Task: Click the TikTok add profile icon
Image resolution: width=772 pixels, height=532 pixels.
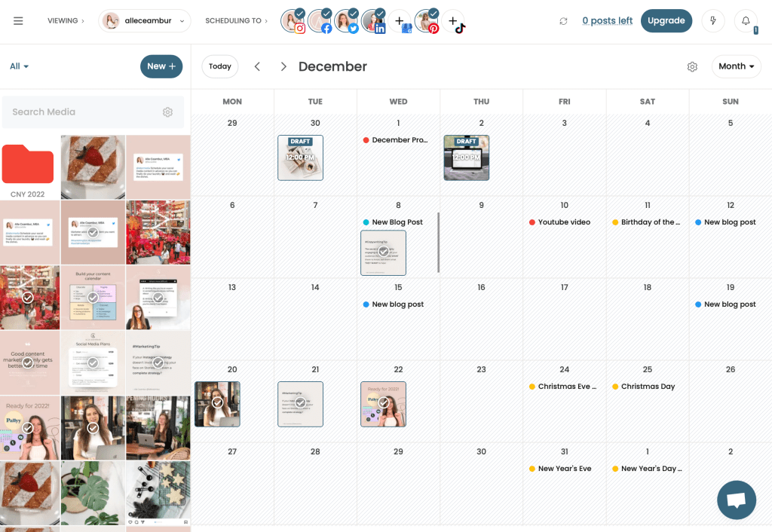Action: 453,20
